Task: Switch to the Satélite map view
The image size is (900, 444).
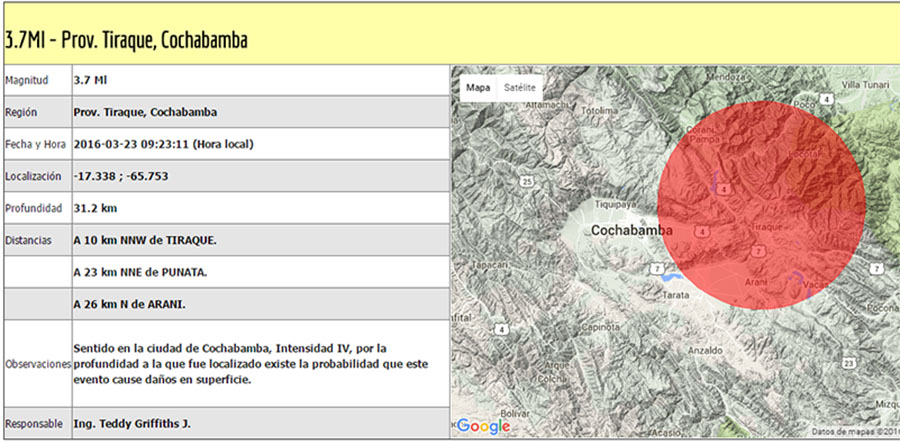Action: click(519, 88)
